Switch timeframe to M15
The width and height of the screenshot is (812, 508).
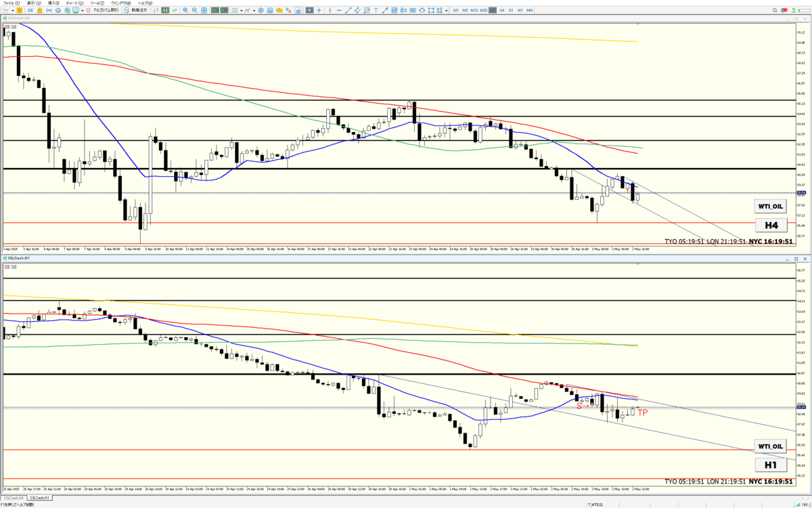click(x=474, y=10)
